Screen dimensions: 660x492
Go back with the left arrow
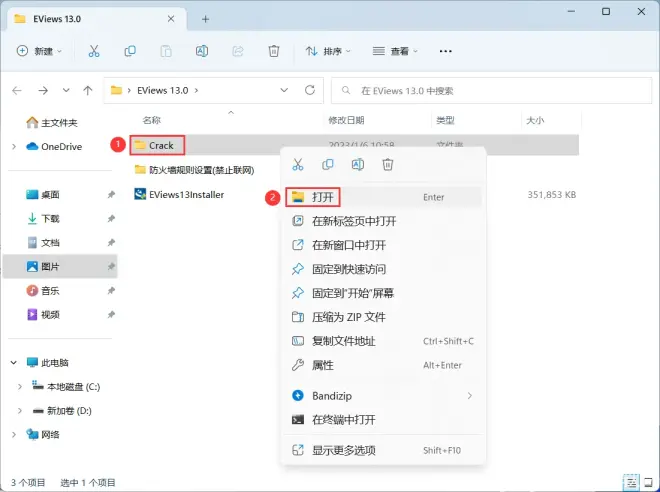(17, 90)
